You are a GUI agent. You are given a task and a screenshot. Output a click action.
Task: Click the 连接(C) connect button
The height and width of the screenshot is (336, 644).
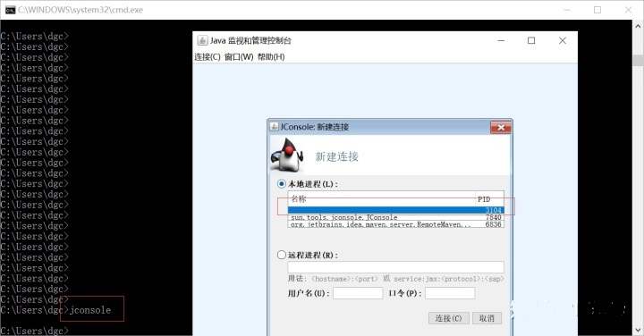[448, 318]
